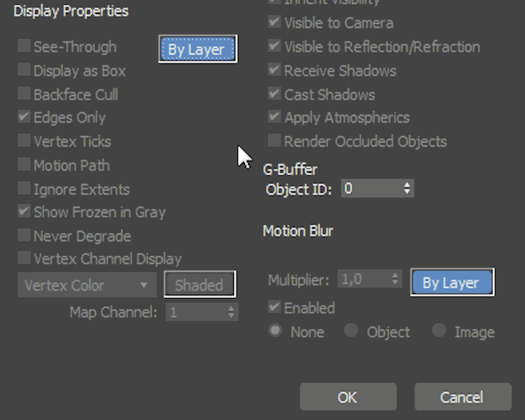Disable Show Frozen in Gray
Screen dimensions: 525x420
point(25,212)
